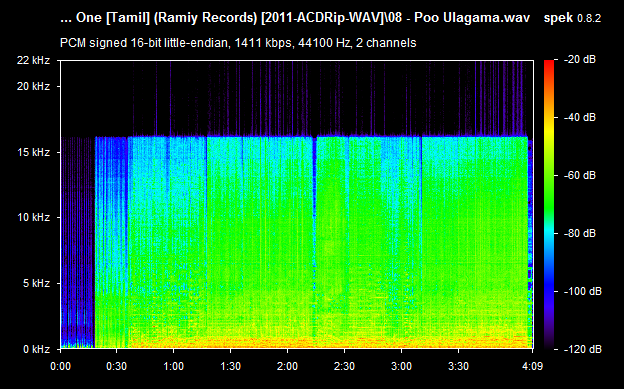This screenshot has width=624, height=389.
Task: Click the 3:30 time axis marker
Action: pyautogui.click(x=458, y=366)
